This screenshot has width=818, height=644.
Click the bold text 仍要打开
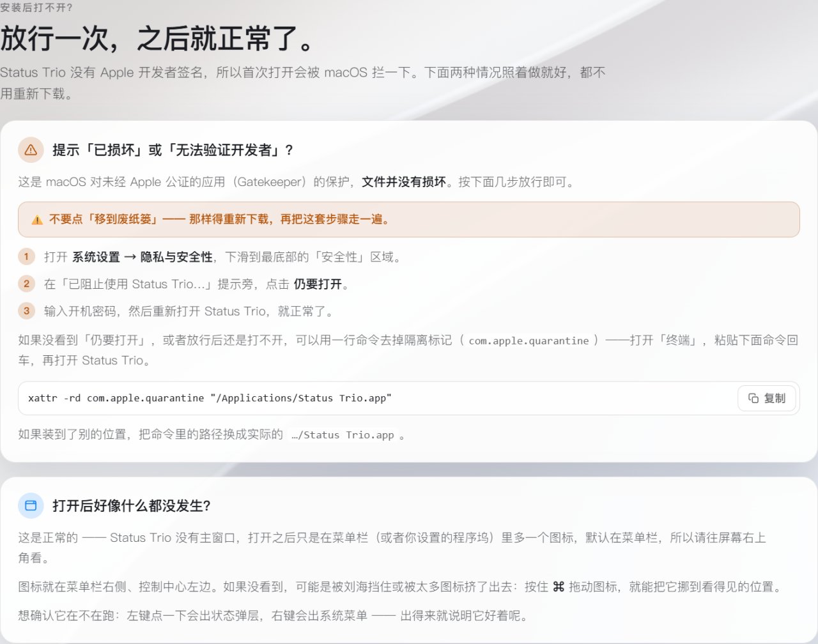318,284
